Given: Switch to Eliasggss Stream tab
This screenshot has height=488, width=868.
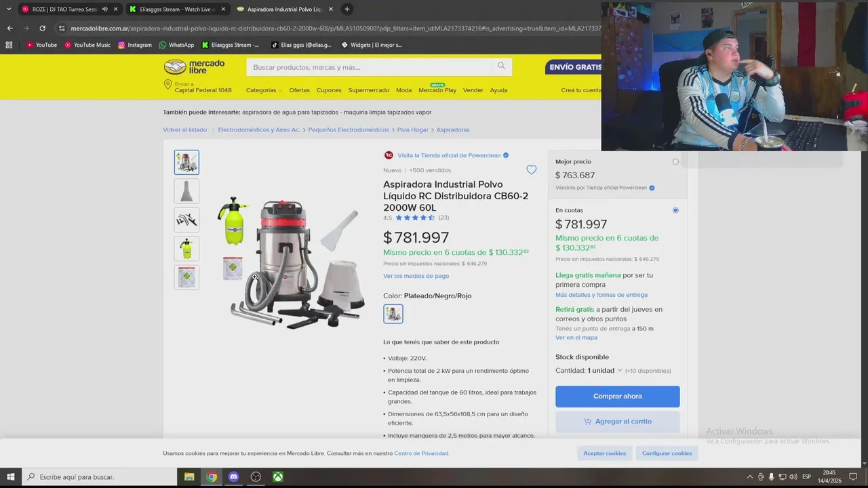Looking at the screenshot, I should coord(178,9).
